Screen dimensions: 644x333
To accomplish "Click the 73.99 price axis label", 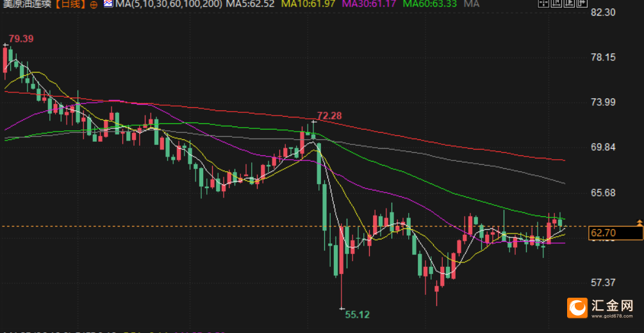I will pyautogui.click(x=603, y=103).
